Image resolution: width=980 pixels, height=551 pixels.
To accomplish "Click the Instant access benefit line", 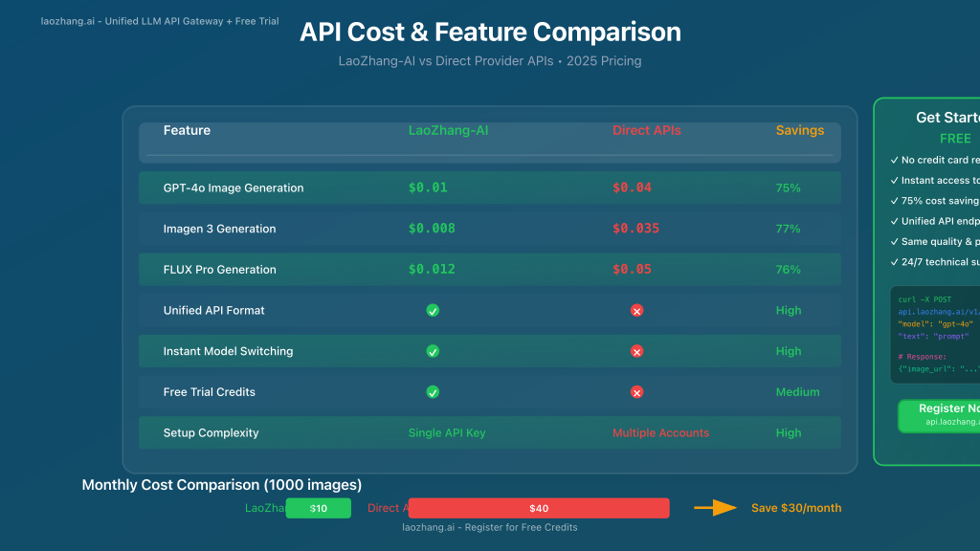I will (935, 181).
